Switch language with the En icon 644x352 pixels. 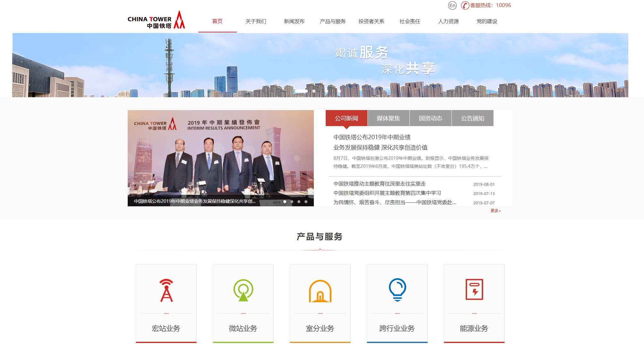pos(452,5)
